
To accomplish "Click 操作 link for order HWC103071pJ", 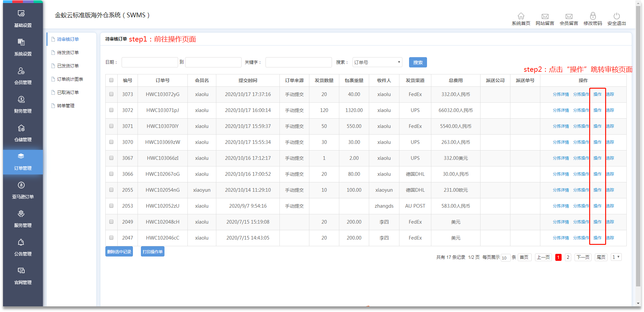I will click(x=597, y=110).
